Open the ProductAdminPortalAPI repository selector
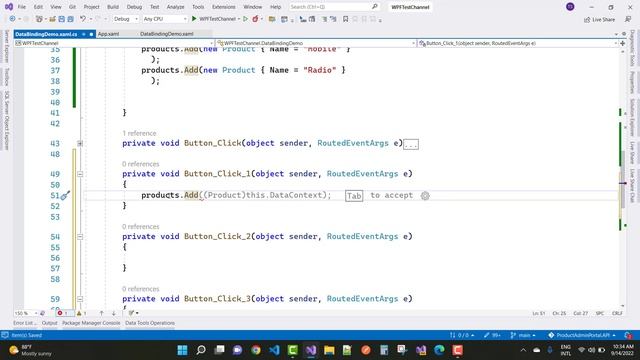 [x=582, y=335]
